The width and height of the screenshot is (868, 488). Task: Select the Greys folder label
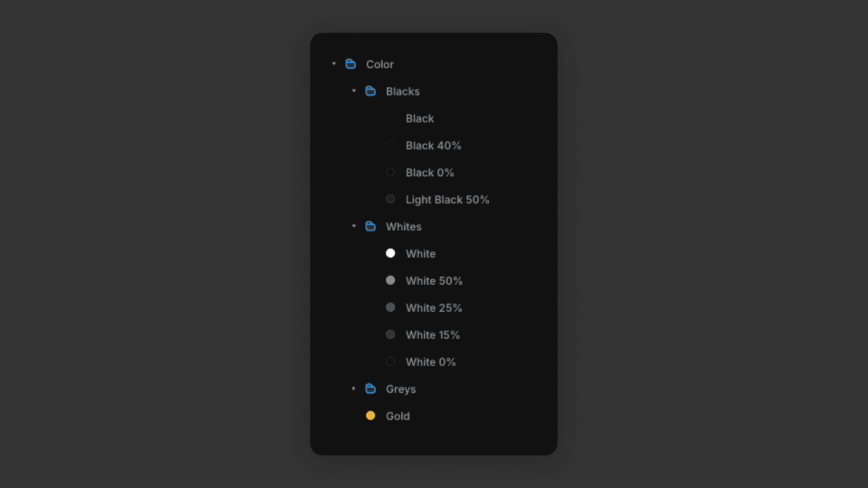pyautogui.click(x=401, y=389)
